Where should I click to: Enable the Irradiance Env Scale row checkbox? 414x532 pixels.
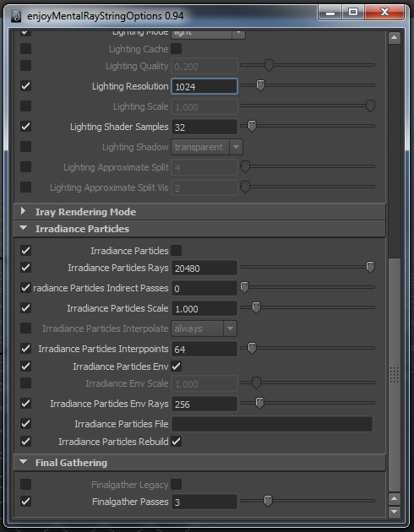click(26, 383)
